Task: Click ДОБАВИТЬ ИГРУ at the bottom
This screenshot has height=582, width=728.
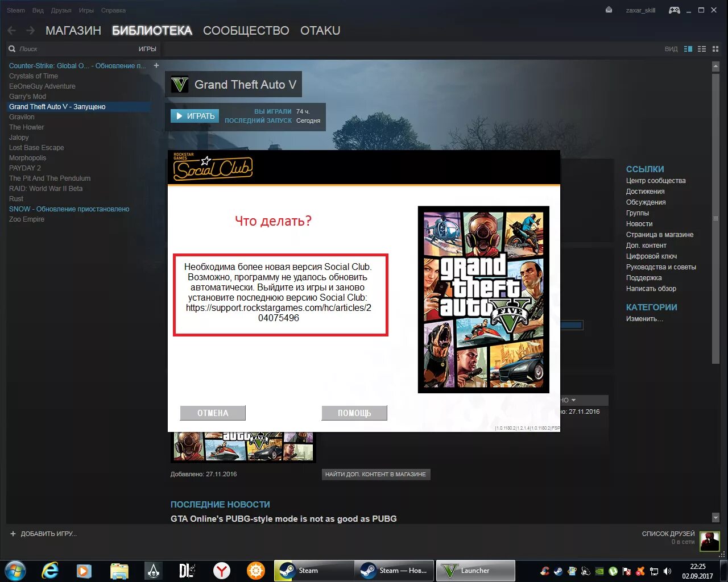Action: point(43,534)
